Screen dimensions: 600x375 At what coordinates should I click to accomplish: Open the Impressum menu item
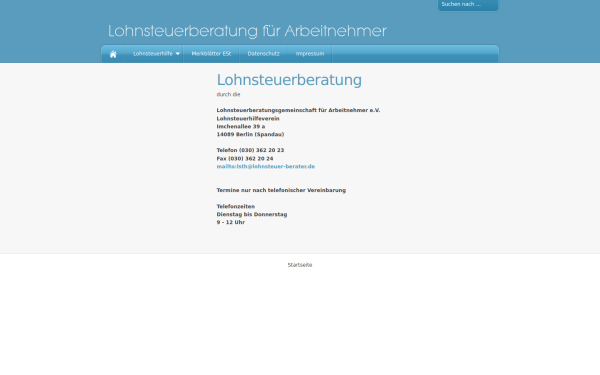[x=310, y=54]
